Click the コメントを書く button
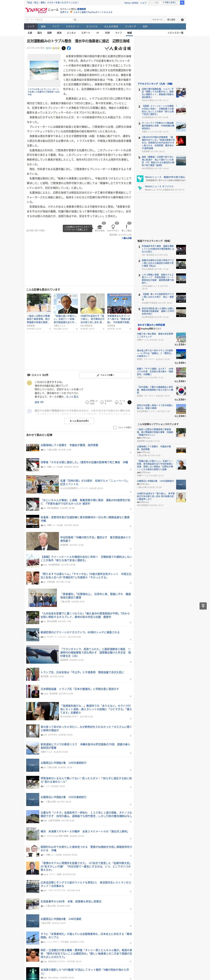 105,375
